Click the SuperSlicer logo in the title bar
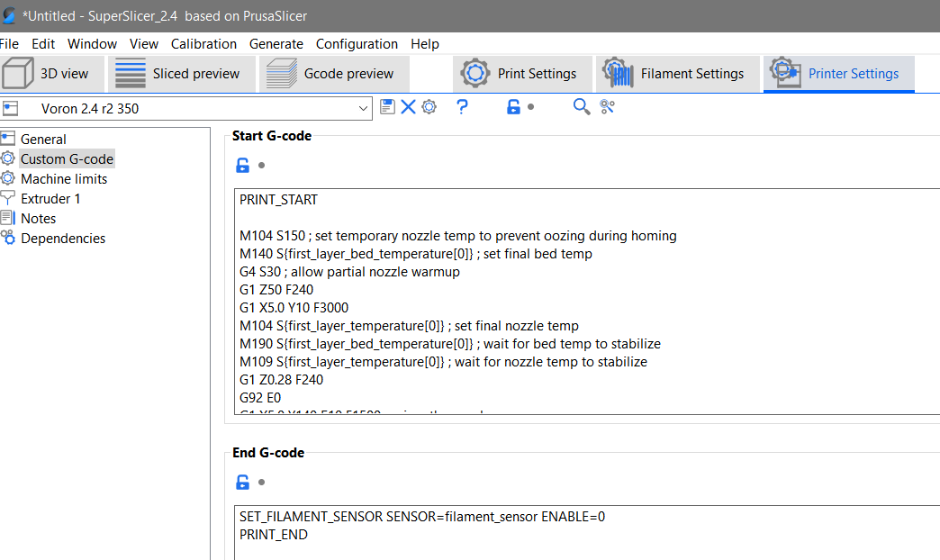Image resolution: width=940 pixels, height=560 pixels. tap(8, 15)
